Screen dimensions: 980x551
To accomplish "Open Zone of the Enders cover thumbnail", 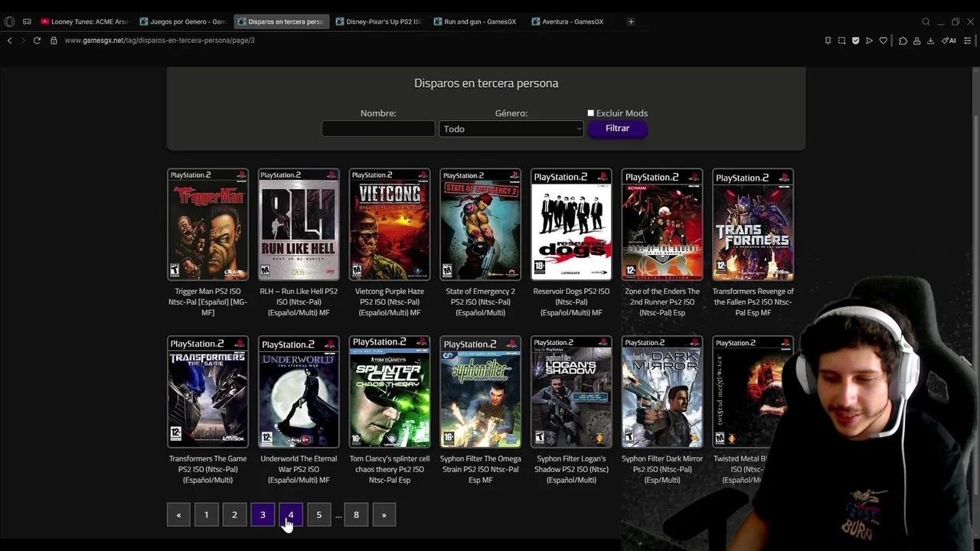I will tap(662, 224).
